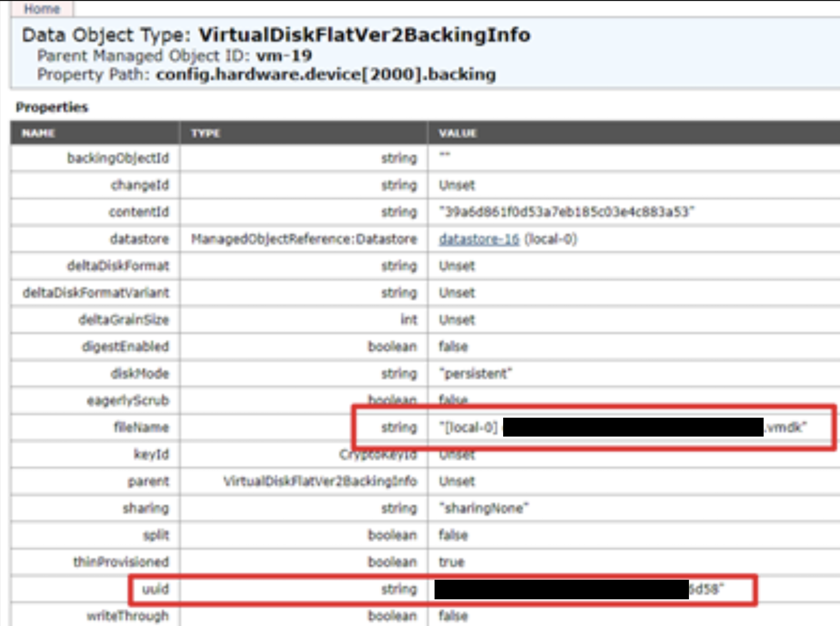Click VirtualDiskFlatVer2BackingInfo in the parent row
This screenshot has width=840, height=626.
pos(320,481)
